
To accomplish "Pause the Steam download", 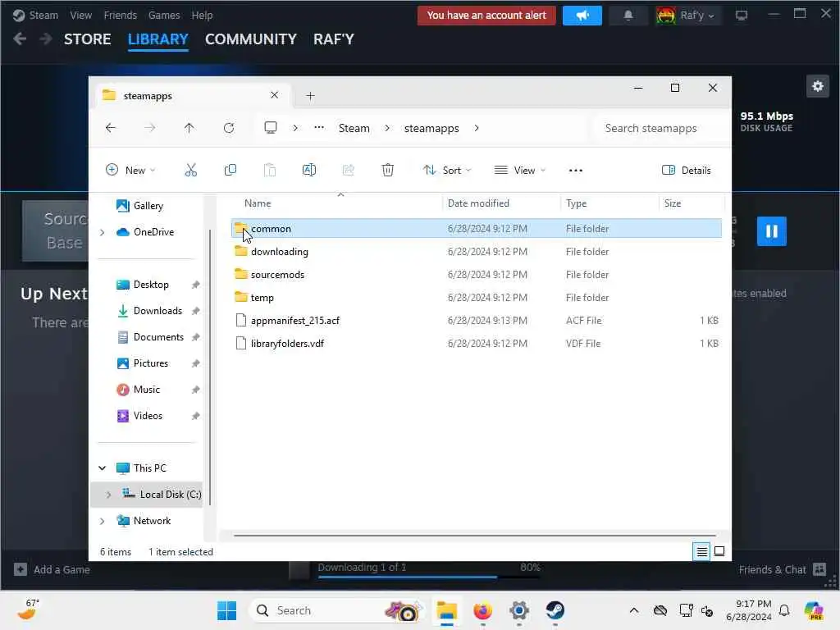I will click(771, 231).
